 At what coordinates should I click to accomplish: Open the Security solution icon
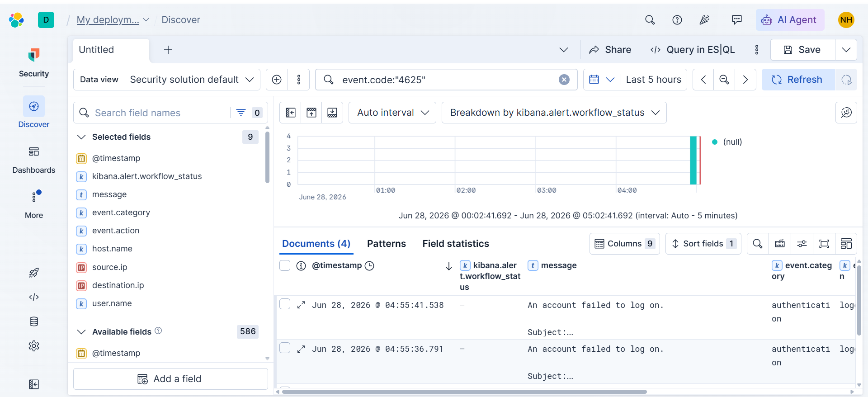[x=34, y=55]
